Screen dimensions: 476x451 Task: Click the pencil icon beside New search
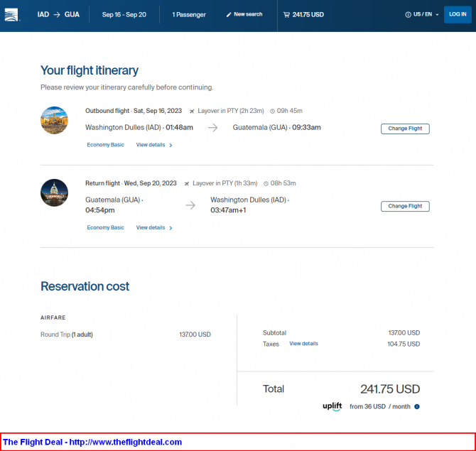(x=229, y=15)
